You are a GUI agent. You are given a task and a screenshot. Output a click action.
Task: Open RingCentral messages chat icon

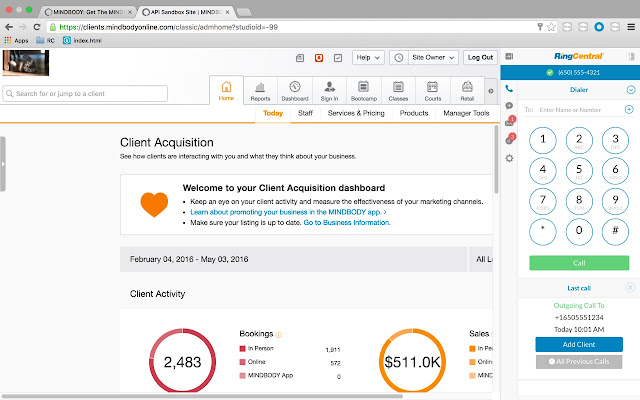509,106
